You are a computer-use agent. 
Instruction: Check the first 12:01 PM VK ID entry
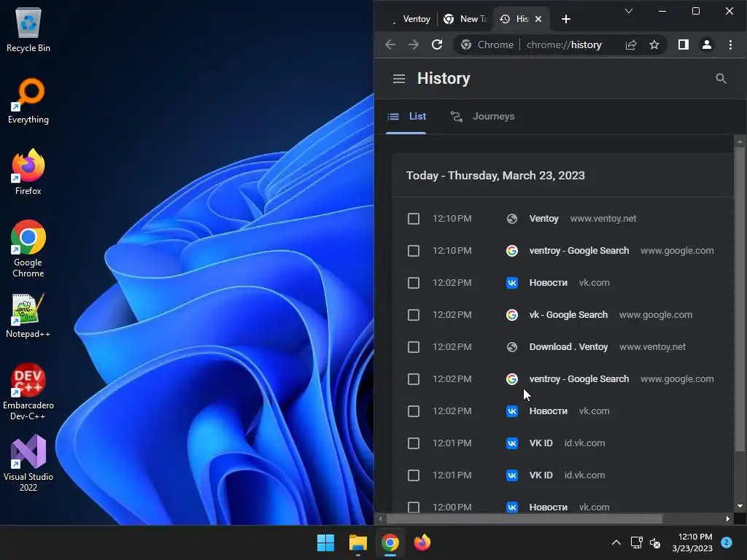click(414, 443)
